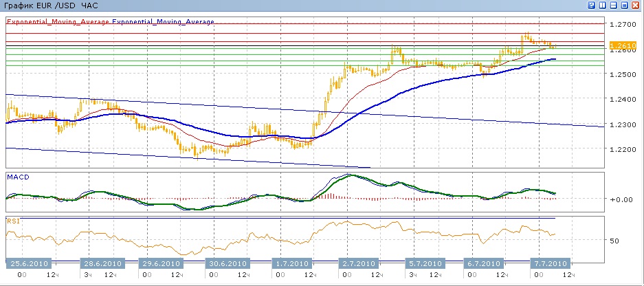Image resolution: width=644 pixels, height=286 pixels.
Task: Select the 29.6.2010 date marker
Action: (161, 263)
